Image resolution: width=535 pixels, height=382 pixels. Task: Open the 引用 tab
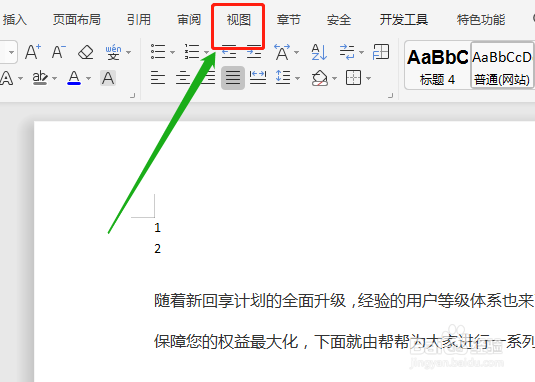coord(139,20)
